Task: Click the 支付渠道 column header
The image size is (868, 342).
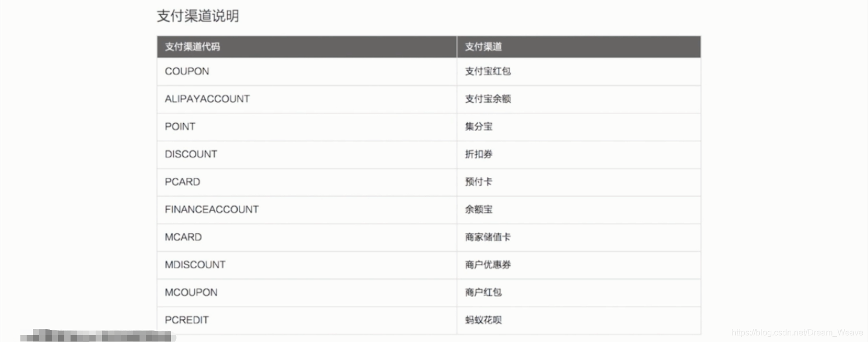Action: click(483, 47)
